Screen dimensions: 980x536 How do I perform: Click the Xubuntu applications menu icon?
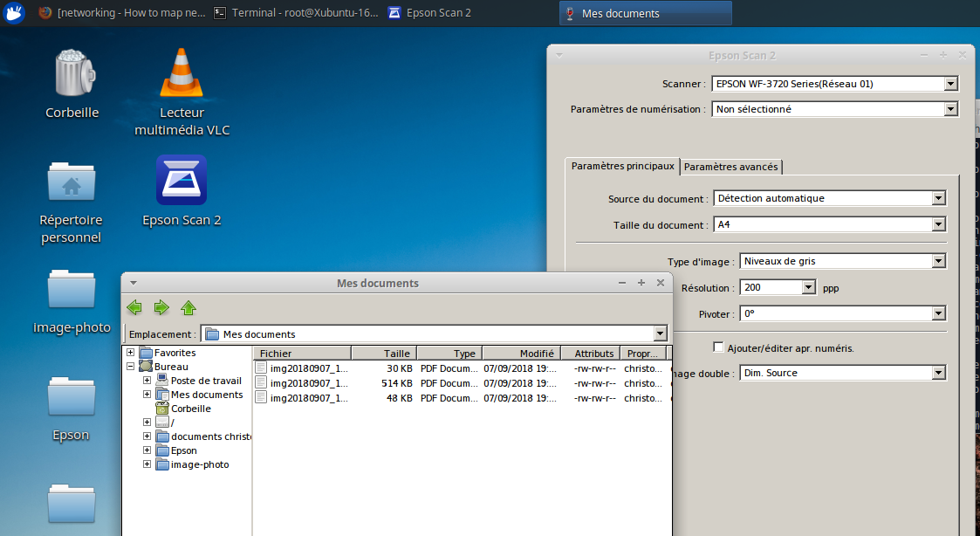13,13
